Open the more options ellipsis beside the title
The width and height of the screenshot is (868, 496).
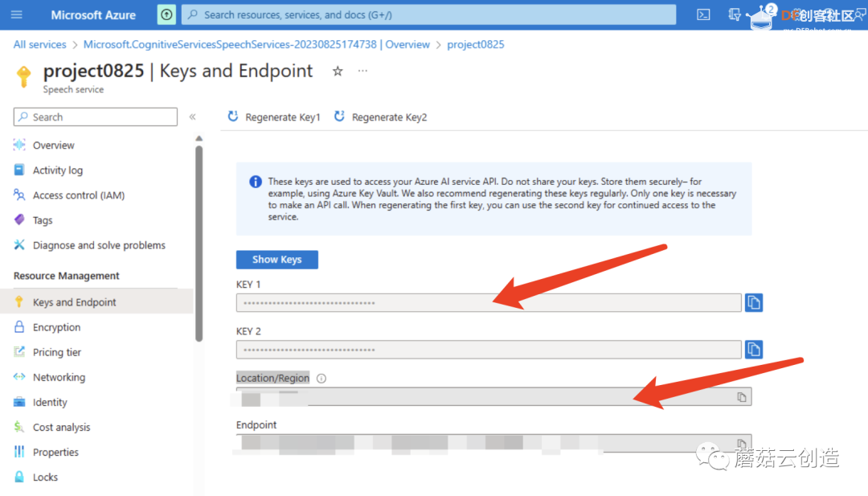(362, 71)
